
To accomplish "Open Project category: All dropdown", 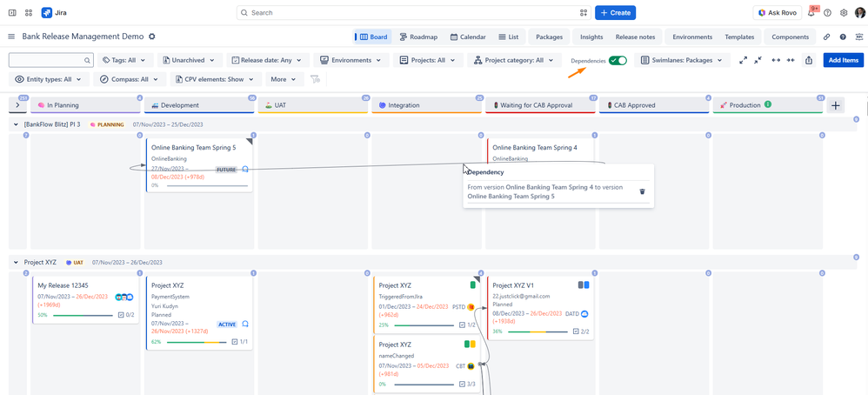I will (514, 60).
